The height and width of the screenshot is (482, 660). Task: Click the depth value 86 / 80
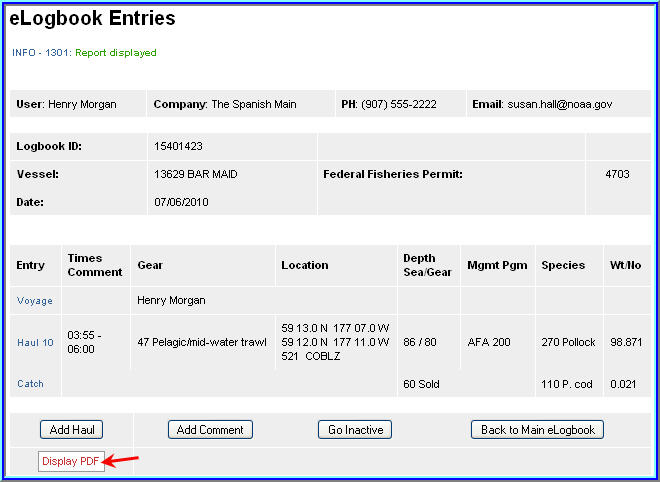click(420, 342)
